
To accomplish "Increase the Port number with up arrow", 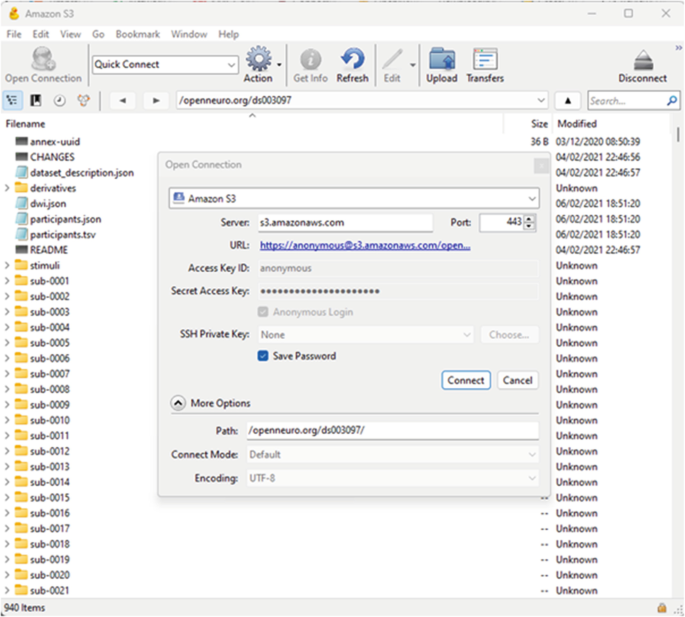I will 529,219.
